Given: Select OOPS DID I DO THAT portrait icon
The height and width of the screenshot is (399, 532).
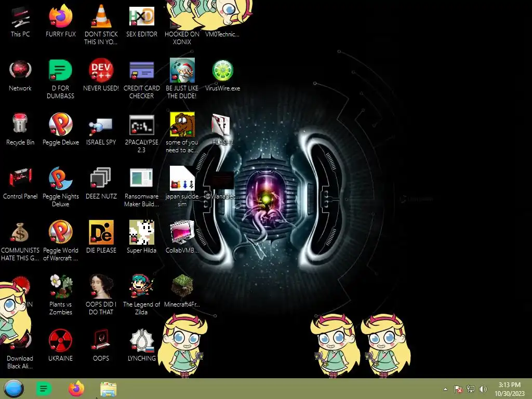Looking at the screenshot, I should coord(101,286).
